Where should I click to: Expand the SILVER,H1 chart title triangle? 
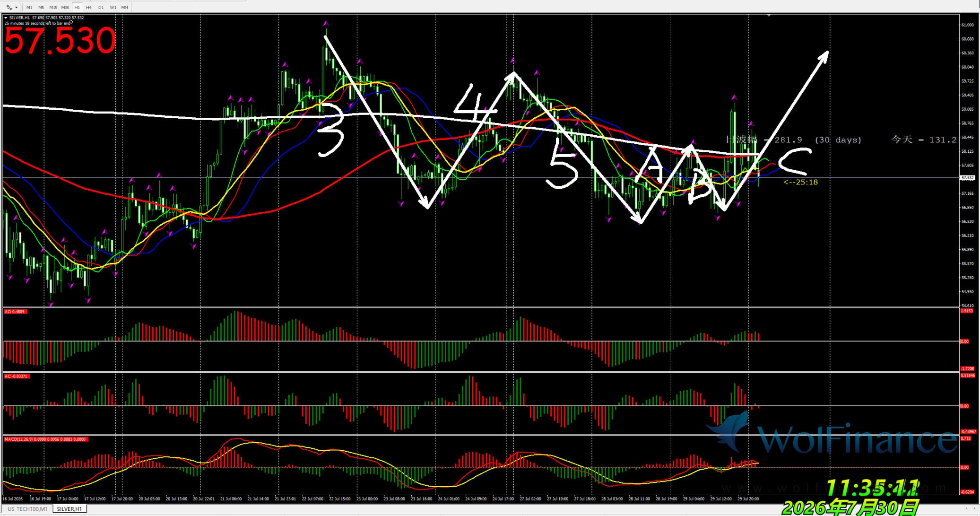coord(6,18)
